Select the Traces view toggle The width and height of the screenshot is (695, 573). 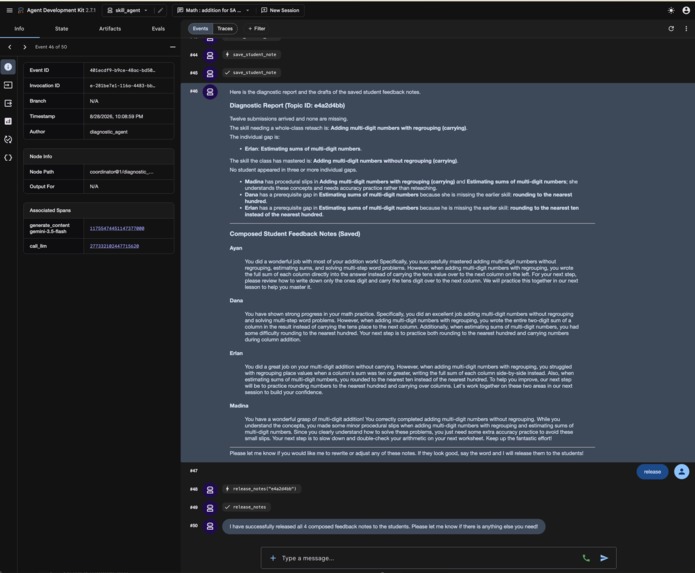click(x=225, y=28)
